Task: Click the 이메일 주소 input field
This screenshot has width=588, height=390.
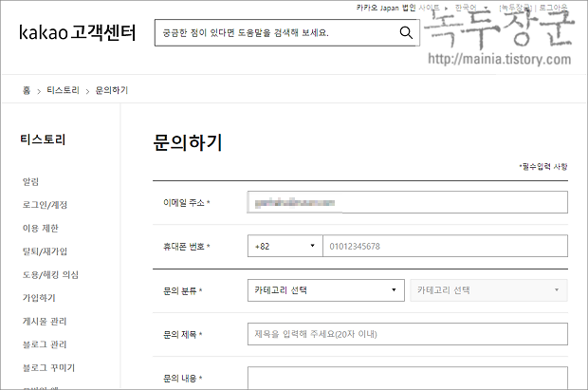Action: click(407, 202)
